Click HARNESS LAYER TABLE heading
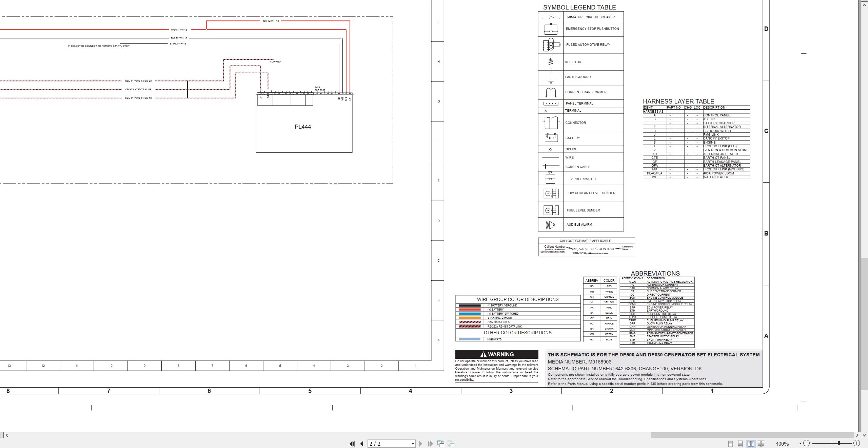 [x=678, y=101]
